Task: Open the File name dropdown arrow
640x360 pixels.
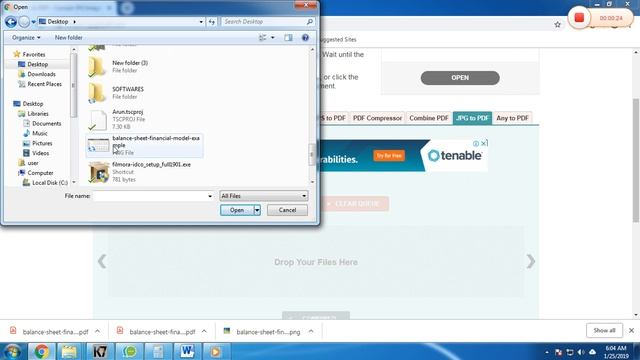Action: [x=210, y=196]
